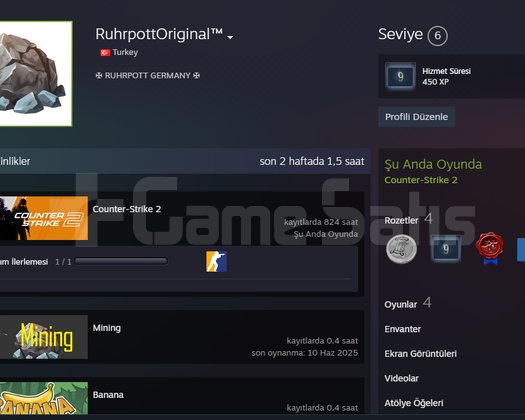Click Profili Düzenle button
Screen dimensions: 525x420
417,117
